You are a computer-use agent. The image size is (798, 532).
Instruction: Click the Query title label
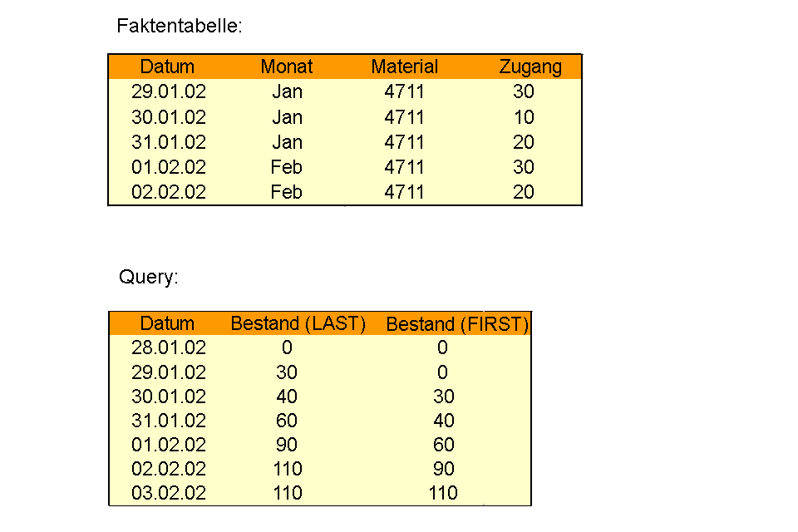[x=149, y=278]
